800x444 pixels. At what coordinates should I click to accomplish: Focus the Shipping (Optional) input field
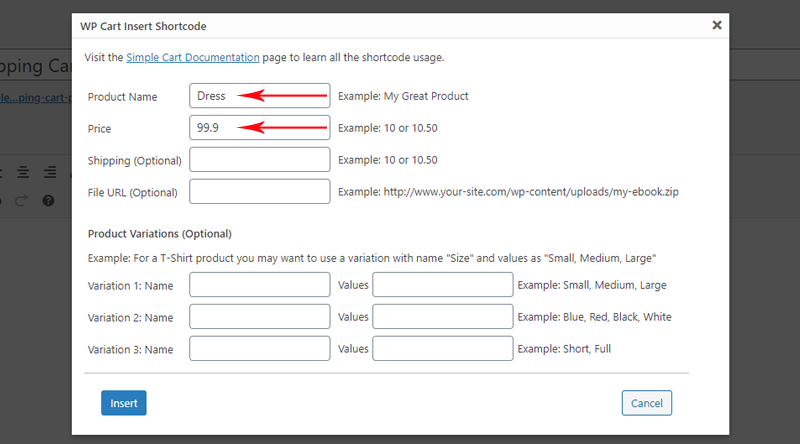pos(260,160)
